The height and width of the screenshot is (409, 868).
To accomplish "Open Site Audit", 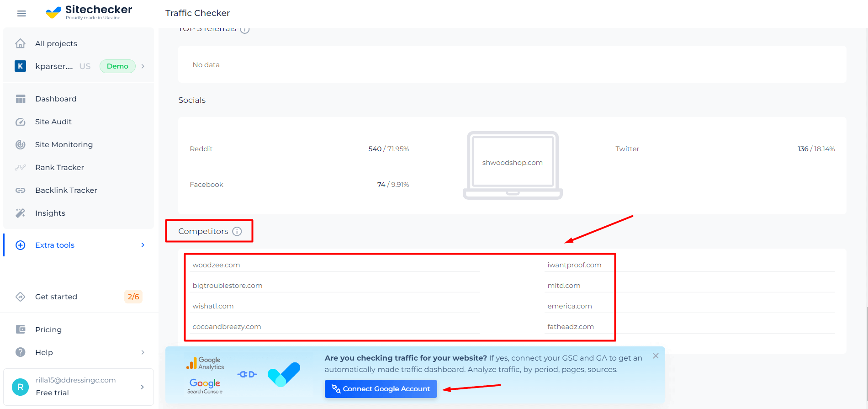I will click(x=53, y=122).
